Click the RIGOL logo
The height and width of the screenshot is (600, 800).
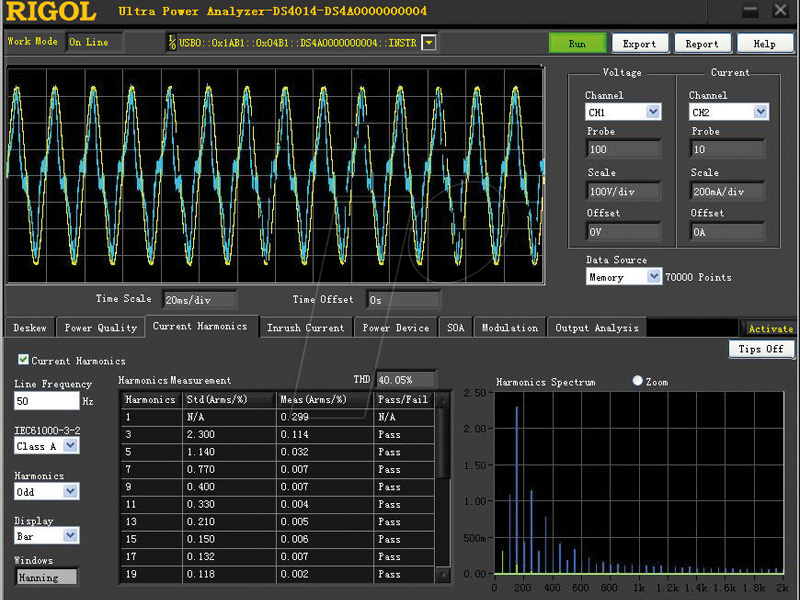click(x=50, y=12)
